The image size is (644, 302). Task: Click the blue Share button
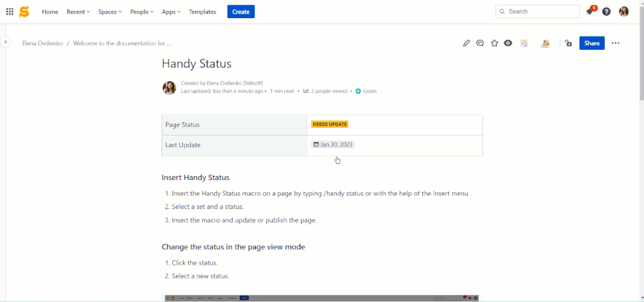coord(592,43)
